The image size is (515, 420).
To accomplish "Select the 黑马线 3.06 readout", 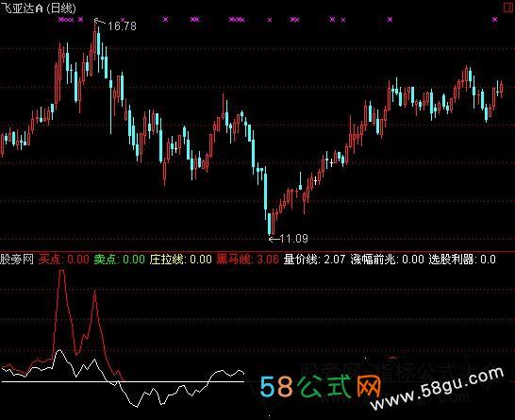I will tap(248, 260).
